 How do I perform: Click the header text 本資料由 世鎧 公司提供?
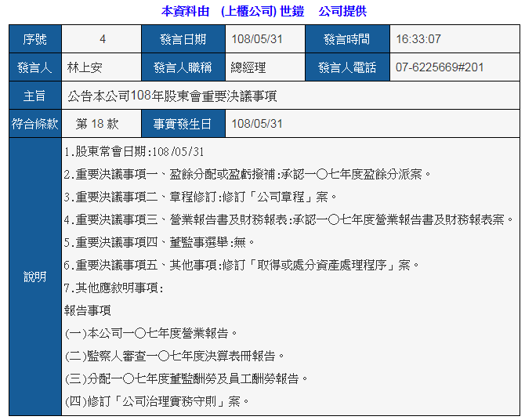click(x=263, y=11)
